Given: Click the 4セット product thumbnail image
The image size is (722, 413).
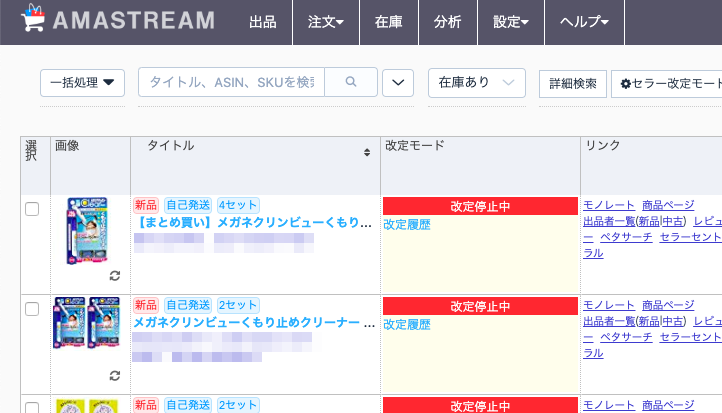Looking at the screenshot, I should point(87,230).
